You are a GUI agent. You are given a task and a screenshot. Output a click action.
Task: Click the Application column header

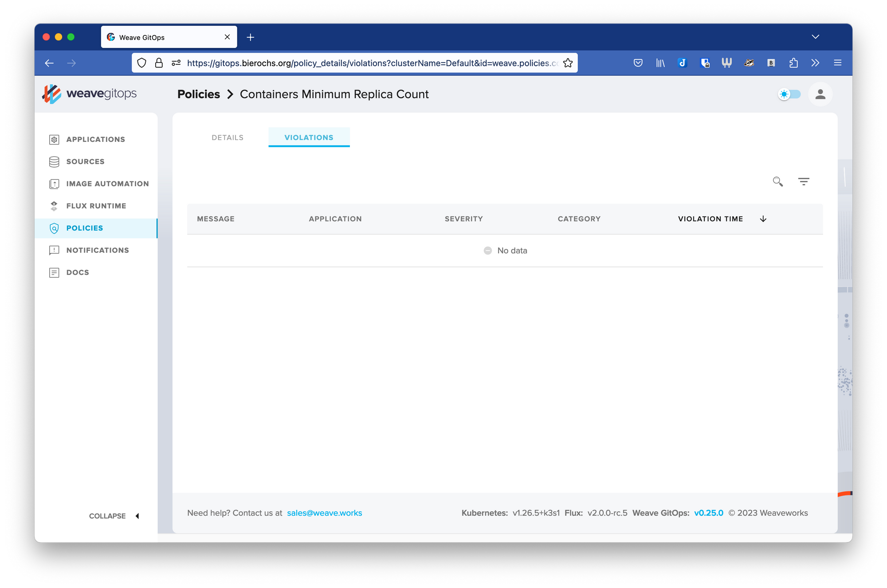[335, 219]
